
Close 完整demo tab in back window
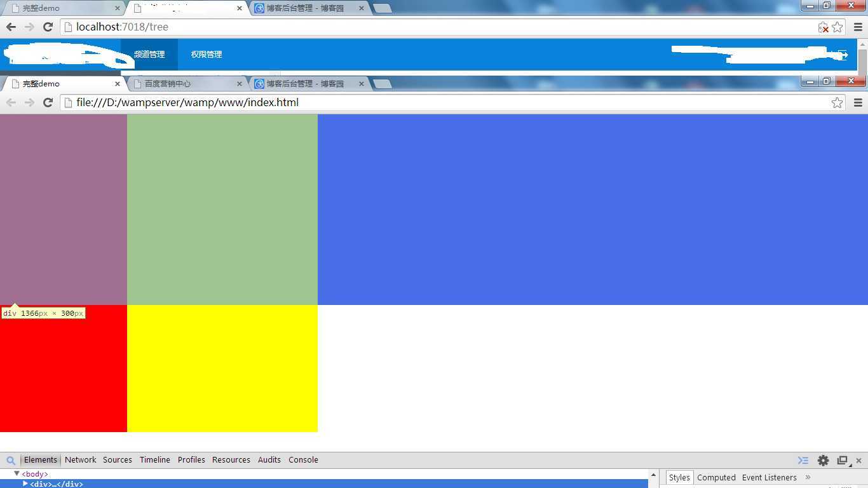pyautogui.click(x=118, y=8)
